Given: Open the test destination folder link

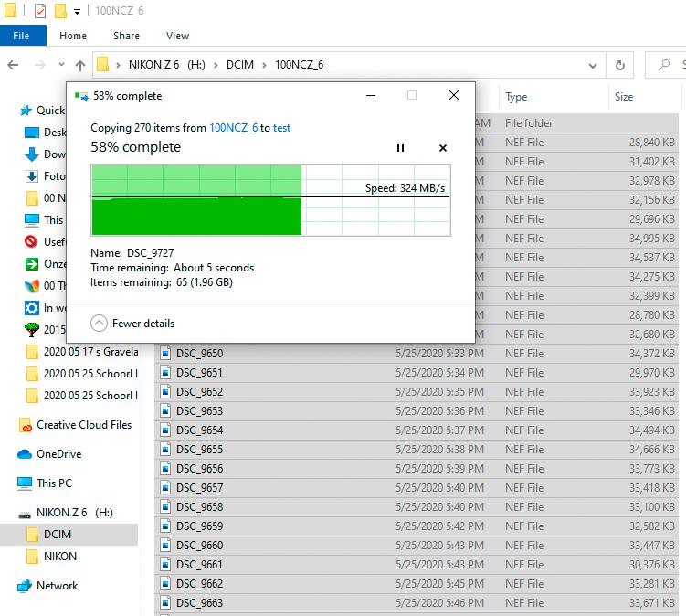Looking at the screenshot, I should tap(281, 128).
